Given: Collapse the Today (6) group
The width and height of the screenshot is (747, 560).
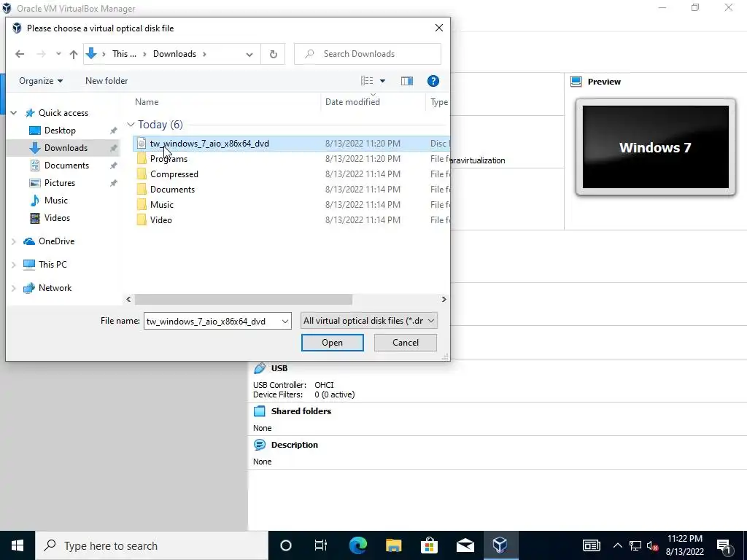Looking at the screenshot, I should [x=131, y=125].
